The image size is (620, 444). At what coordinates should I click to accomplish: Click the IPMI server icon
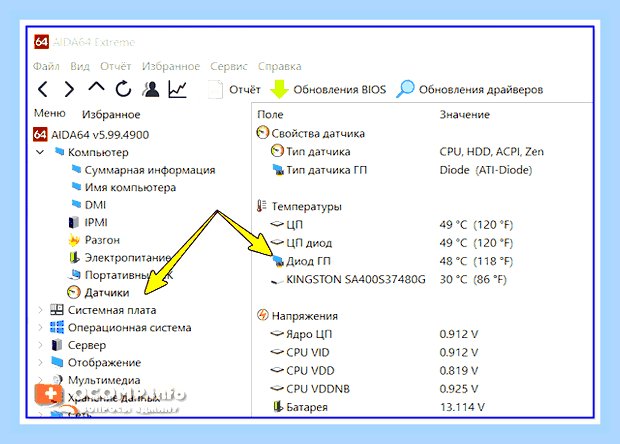coord(74,222)
